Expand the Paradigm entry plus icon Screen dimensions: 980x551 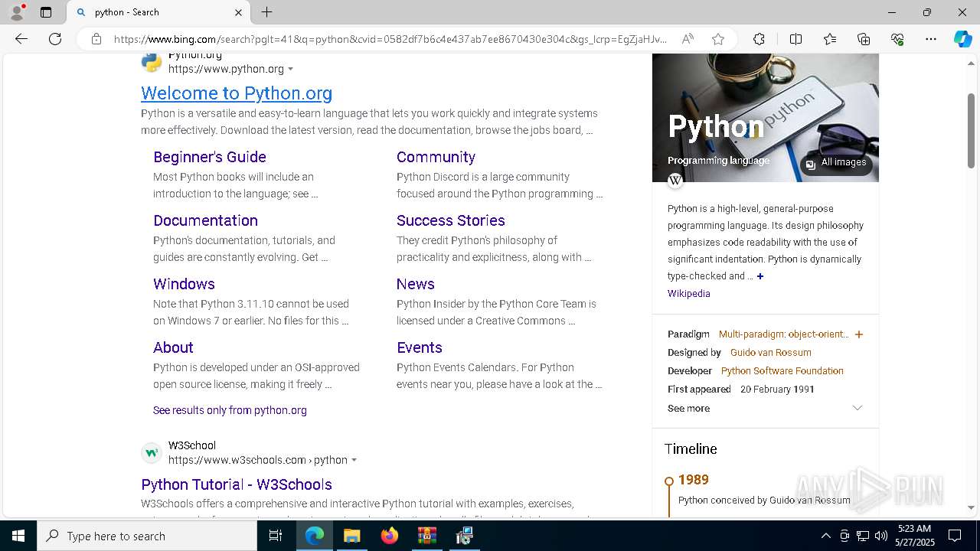pyautogui.click(x=859, y=334)
